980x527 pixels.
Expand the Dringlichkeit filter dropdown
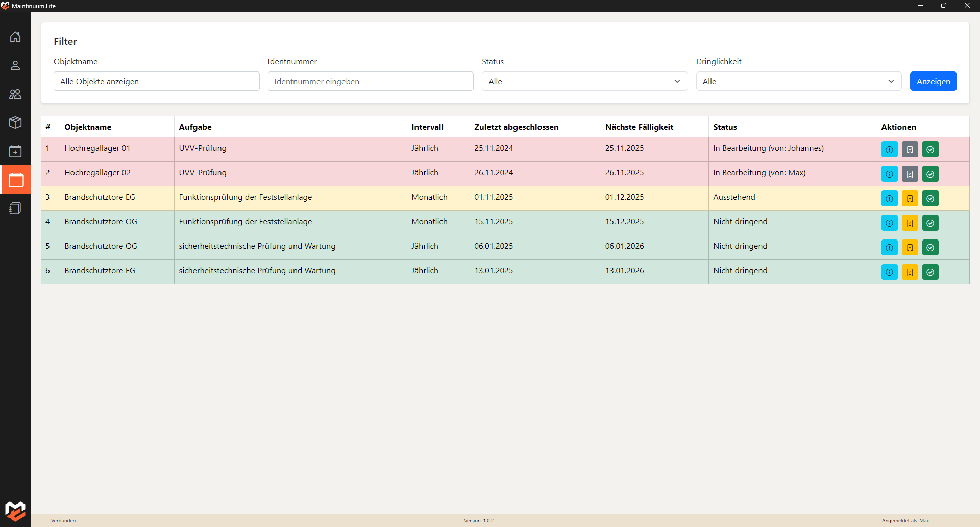tap(798, 81)
